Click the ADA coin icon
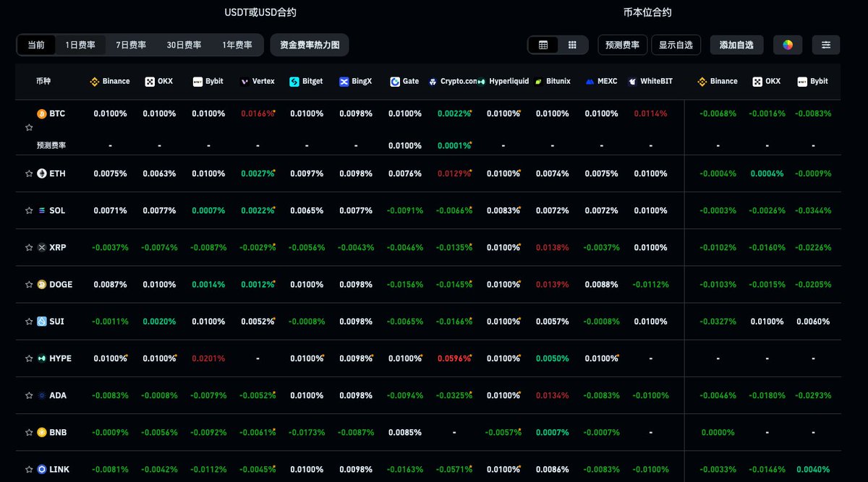 (42, 395)
